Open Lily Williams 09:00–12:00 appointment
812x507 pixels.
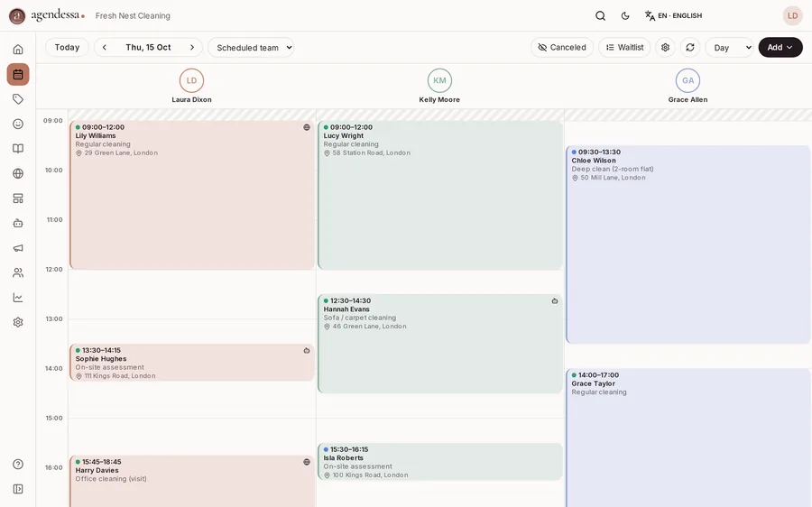coord(192,195)
